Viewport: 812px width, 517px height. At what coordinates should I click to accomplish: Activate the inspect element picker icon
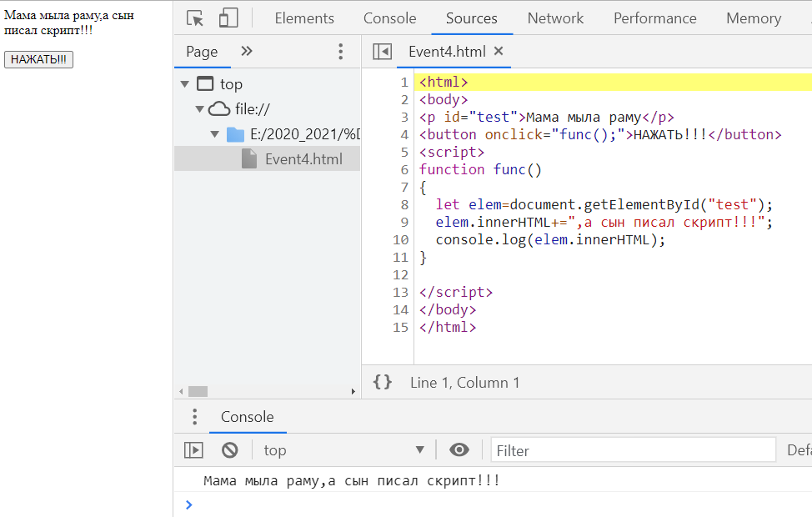[x=195, y=18]
